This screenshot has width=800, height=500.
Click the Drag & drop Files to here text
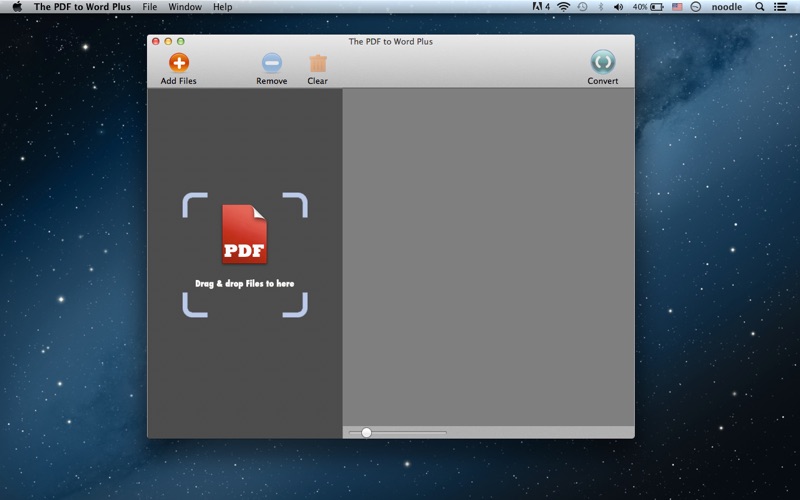244,284
